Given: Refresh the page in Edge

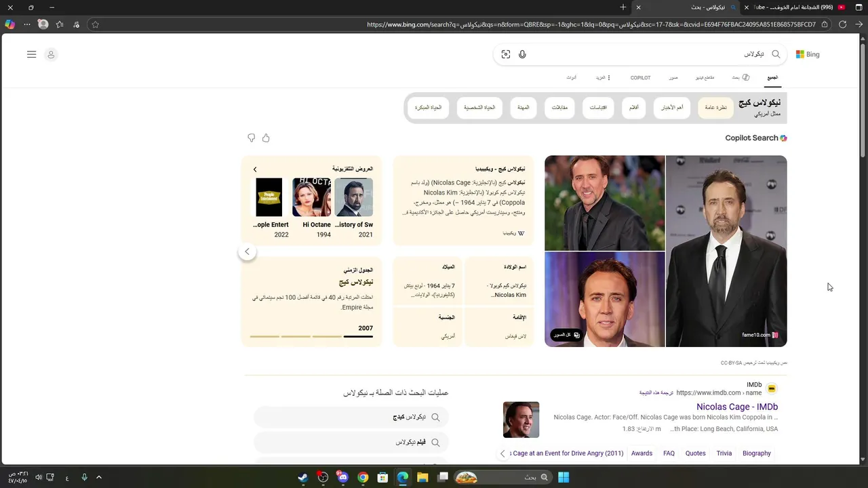Looking at the screenshot, I should 842,24.
